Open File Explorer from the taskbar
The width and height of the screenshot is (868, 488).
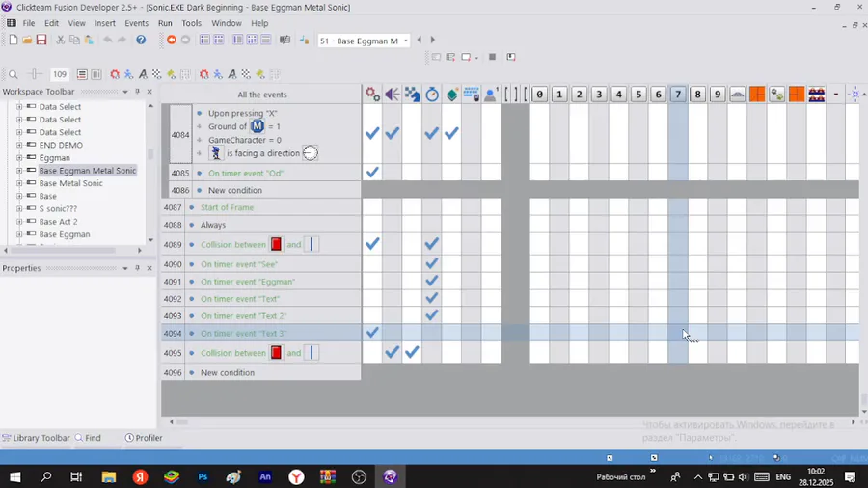pos(108,476)
